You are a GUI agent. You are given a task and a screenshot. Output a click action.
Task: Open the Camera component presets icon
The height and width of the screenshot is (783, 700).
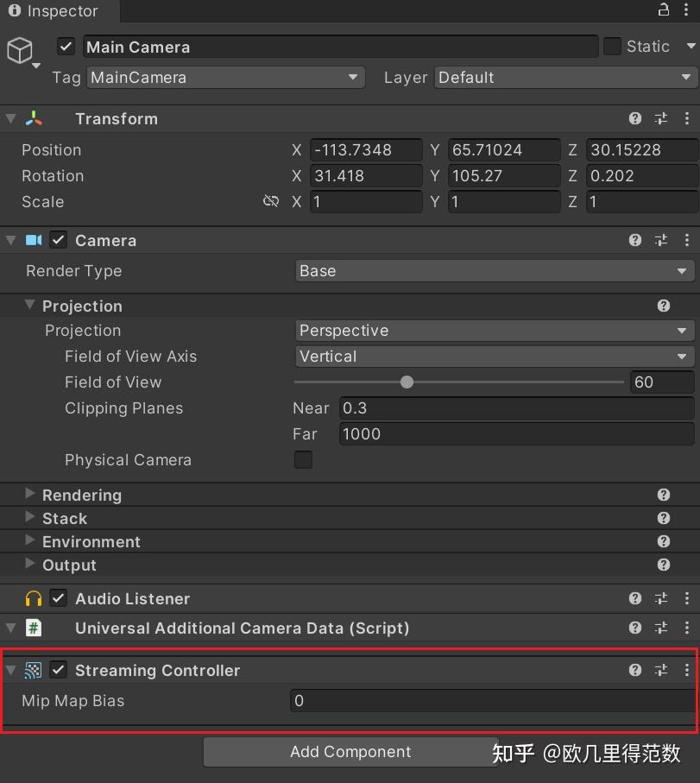(661, 240)
